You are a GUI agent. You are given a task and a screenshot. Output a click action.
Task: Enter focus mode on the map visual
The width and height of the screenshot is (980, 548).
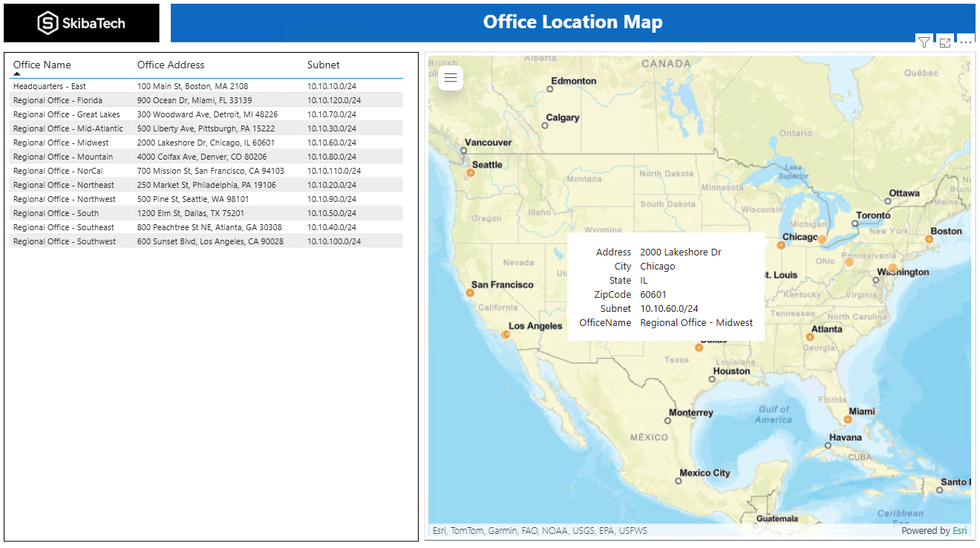coord(944,42)
